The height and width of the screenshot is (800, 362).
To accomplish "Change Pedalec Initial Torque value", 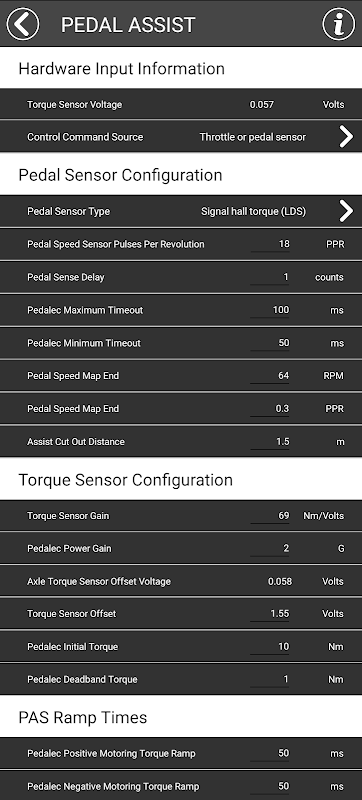I will pyautogui.click(x=270, y=646).
